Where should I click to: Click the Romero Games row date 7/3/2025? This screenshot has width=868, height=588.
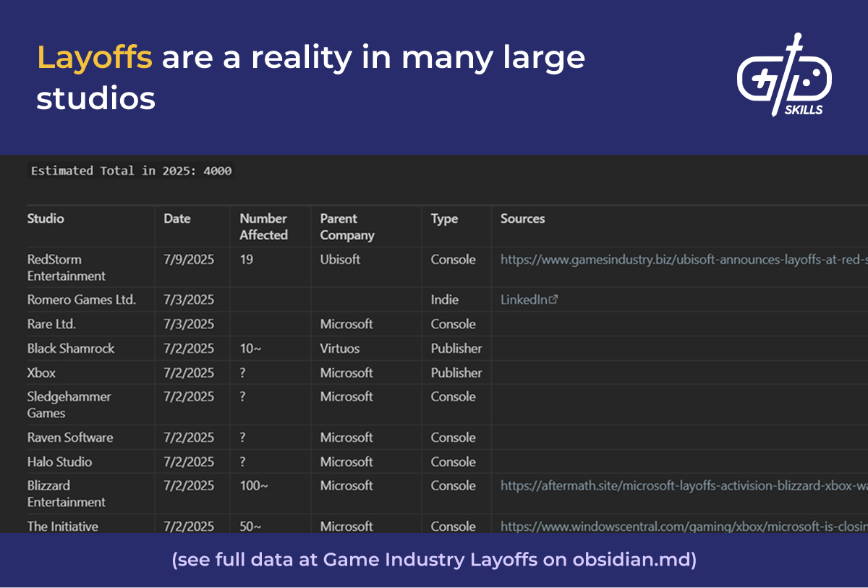coord(189,299)
